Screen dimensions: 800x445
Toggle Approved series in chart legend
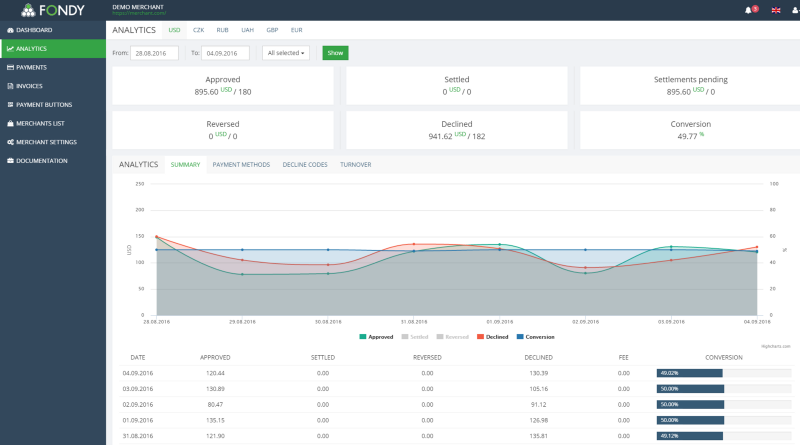pyautogui.click(x=377, y=337)
